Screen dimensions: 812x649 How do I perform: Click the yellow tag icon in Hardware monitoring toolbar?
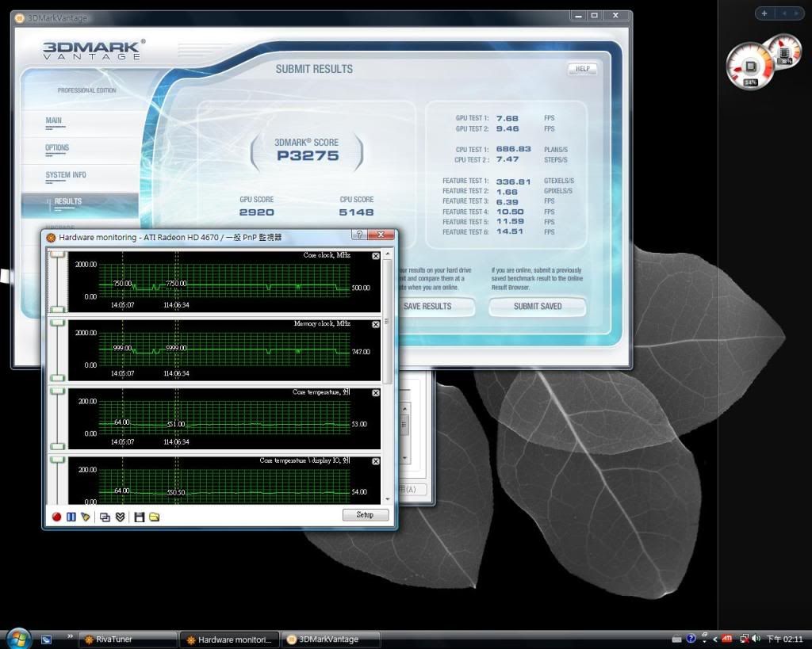pyautogui.click(x=86, y=517)
